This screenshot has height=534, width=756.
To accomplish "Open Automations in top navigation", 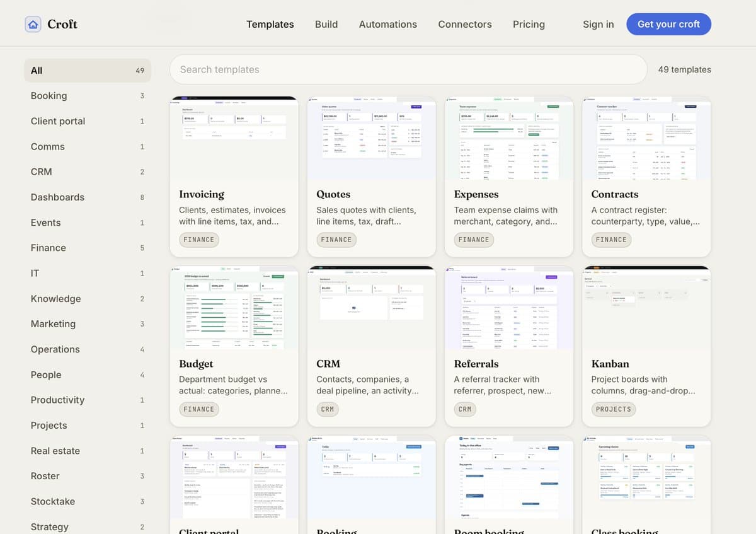I will click(387, 24).
